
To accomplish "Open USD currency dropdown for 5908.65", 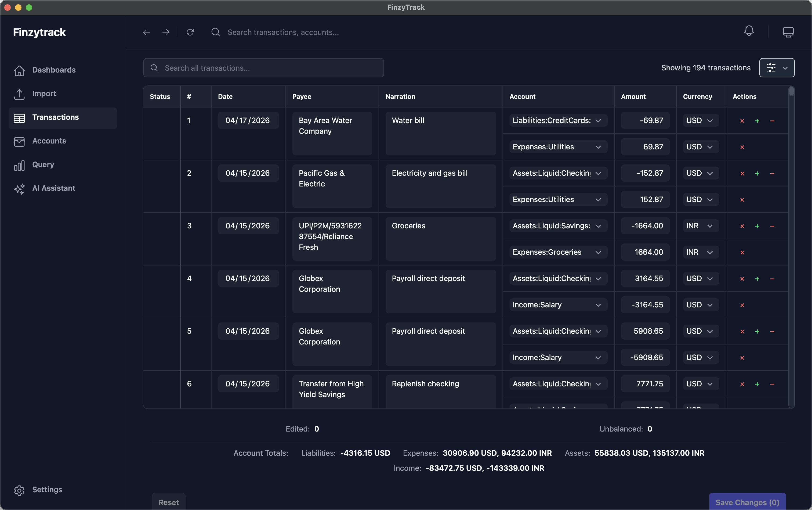I will pyautogui.click(x=700, y=331).
